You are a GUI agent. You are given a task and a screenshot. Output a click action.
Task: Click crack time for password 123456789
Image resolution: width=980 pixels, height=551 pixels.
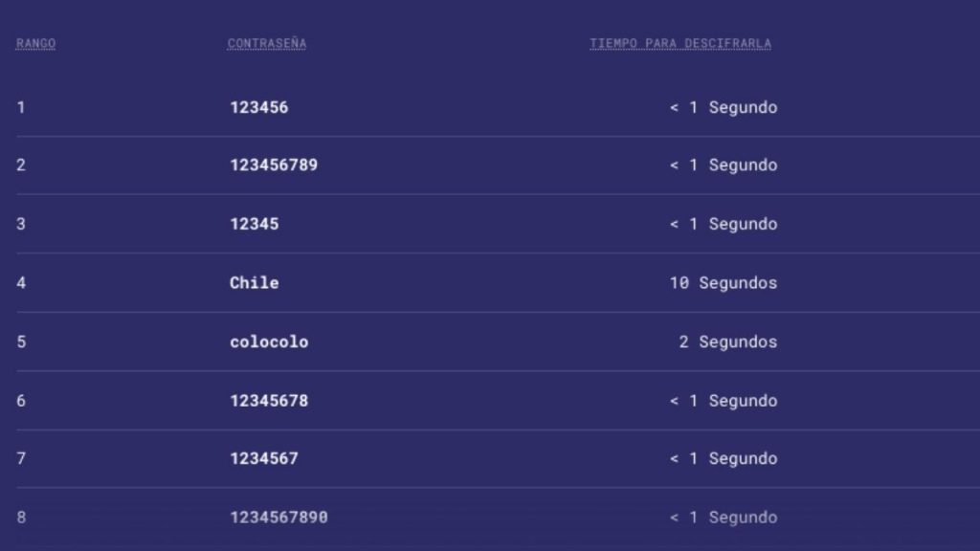pyautogui.click(x=723, y=165)
